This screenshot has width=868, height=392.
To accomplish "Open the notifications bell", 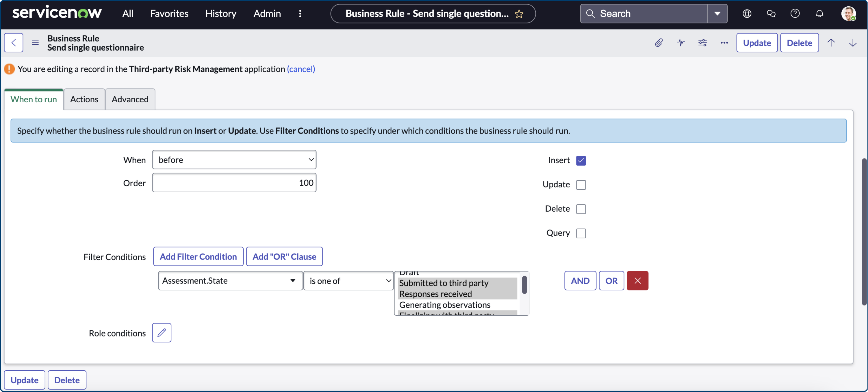I will (819, 14).
